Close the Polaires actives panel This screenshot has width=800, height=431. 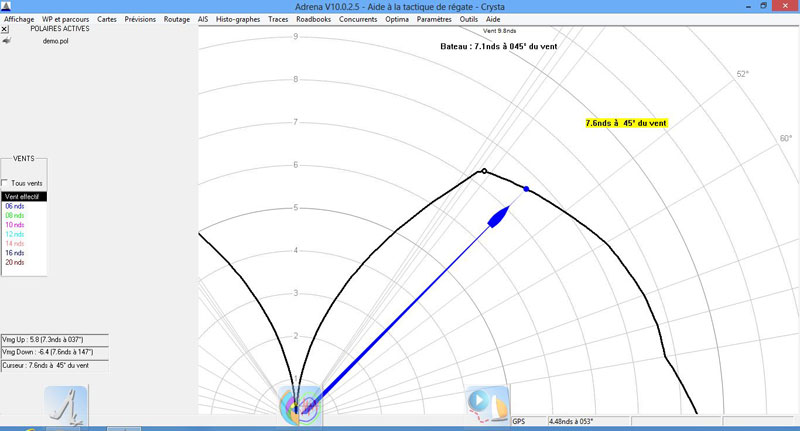(x=5, y=30)
